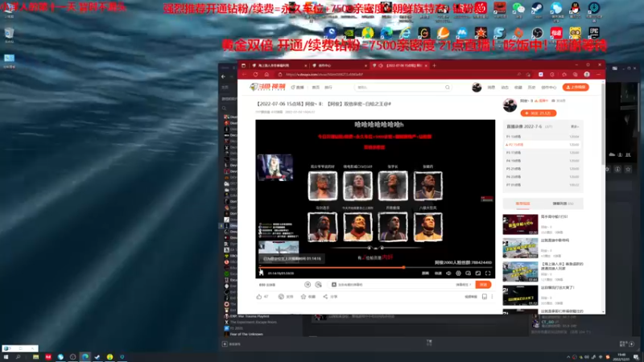This screenshot has height=362, width=644.
Task: Open the 直播 nav link
Action: [298, 88]
